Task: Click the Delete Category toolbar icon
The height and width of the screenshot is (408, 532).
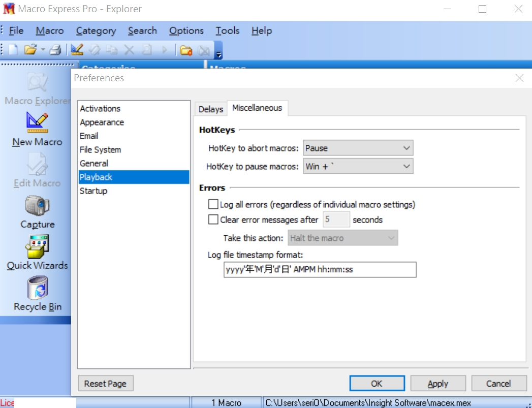Action: click(x=204, y=50)
